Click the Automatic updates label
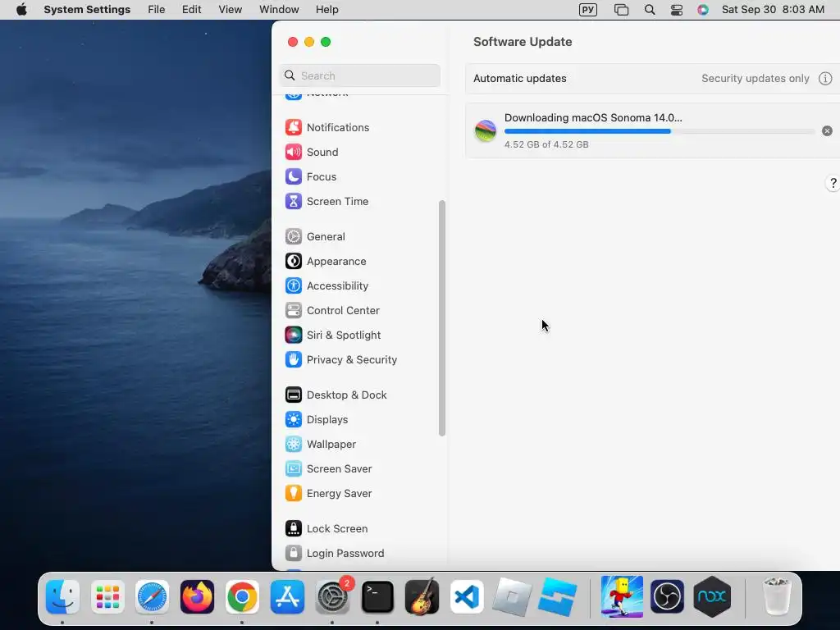The height and width of the screenshot is (630, 840). (519, 79)
